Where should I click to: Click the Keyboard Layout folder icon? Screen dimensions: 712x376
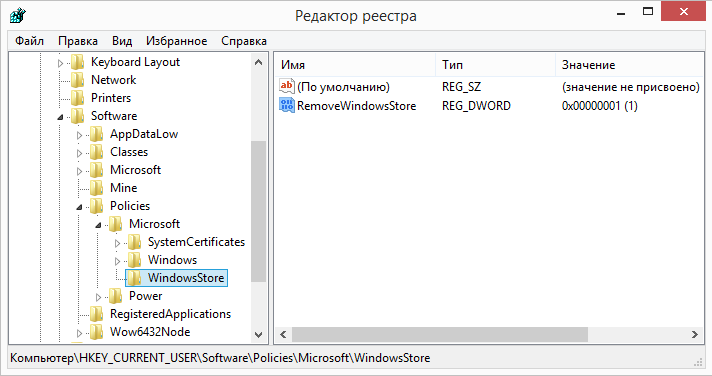tap(78, 62)
